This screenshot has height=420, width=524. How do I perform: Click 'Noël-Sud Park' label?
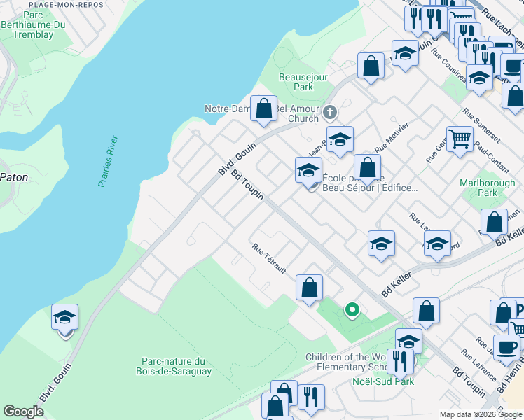click(x=383, y=381)
